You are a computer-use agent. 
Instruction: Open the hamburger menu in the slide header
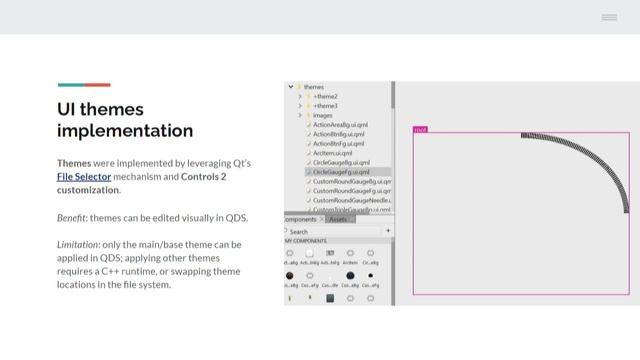pyautogui.click(x=609, y=17)
